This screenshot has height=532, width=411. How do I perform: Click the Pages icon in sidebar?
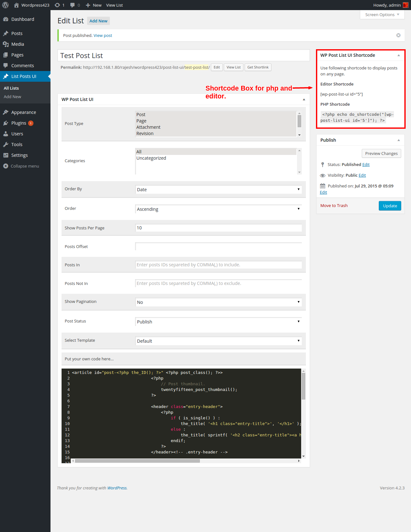point(6,55)
